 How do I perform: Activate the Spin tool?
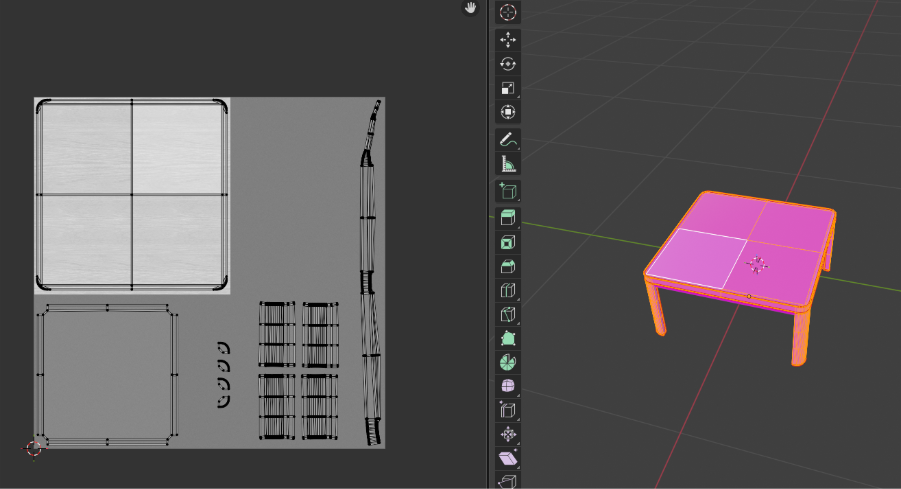(x=508, y=362)
